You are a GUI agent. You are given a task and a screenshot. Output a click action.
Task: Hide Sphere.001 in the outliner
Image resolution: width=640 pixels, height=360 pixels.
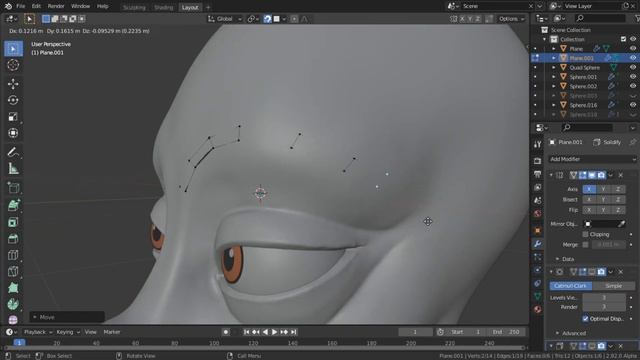click(x=633, y=77)
